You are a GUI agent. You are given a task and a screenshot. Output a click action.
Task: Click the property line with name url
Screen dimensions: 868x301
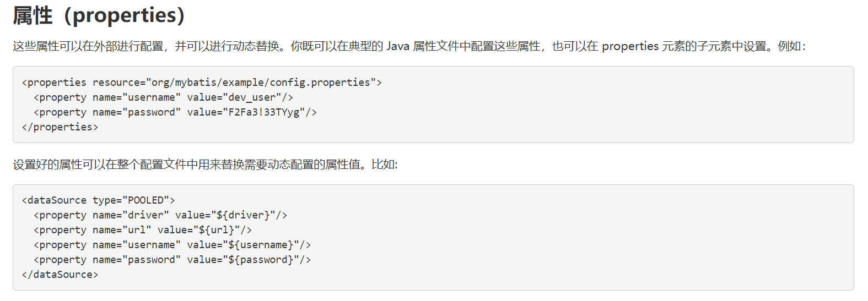point(142,230)
